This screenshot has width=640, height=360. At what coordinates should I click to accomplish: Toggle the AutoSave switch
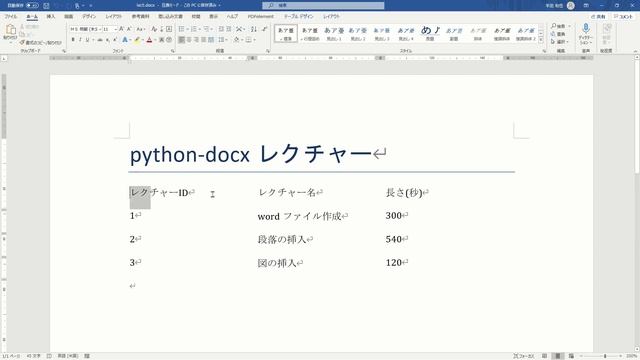pos(32,5)
